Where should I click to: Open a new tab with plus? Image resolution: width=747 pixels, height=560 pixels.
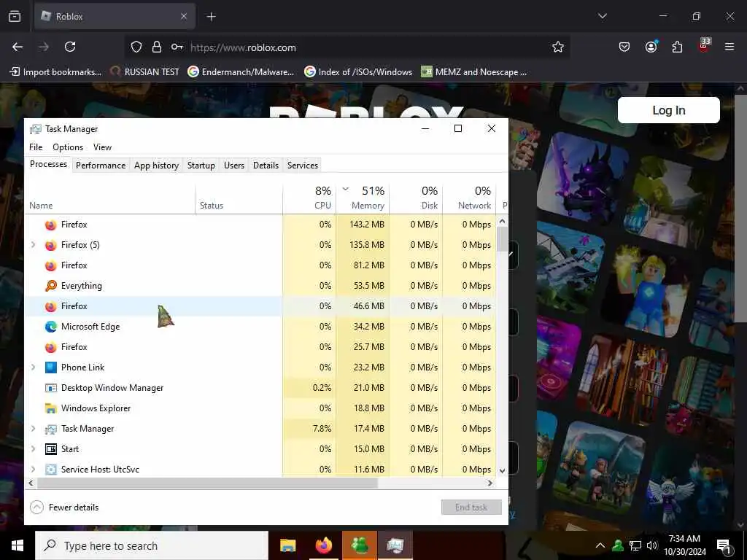211,17
